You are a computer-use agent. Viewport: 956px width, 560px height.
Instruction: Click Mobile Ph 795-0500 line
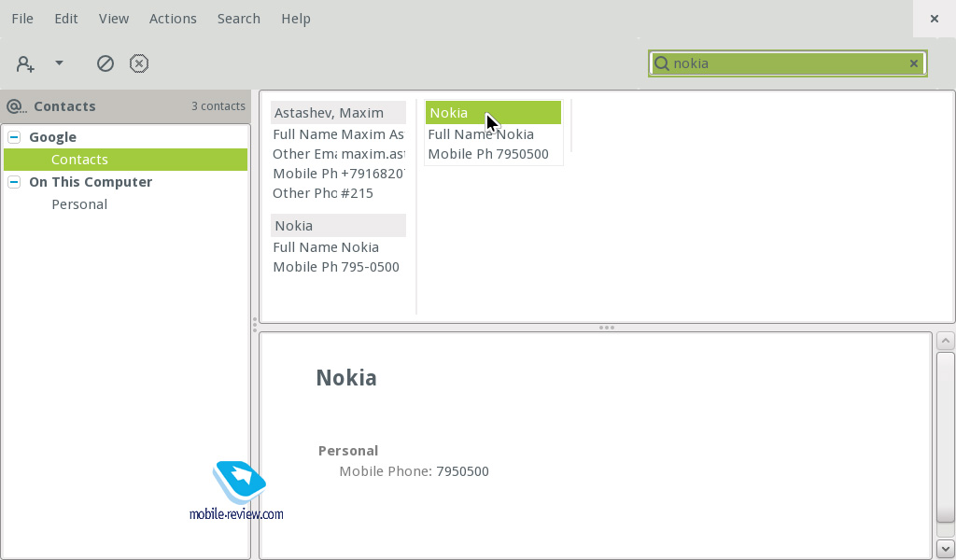336,267
